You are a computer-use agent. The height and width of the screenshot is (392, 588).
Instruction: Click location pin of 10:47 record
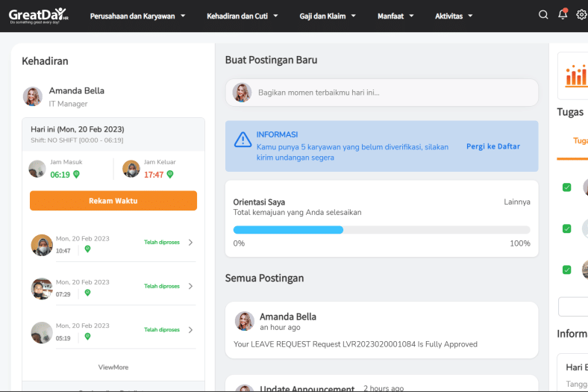87,249
